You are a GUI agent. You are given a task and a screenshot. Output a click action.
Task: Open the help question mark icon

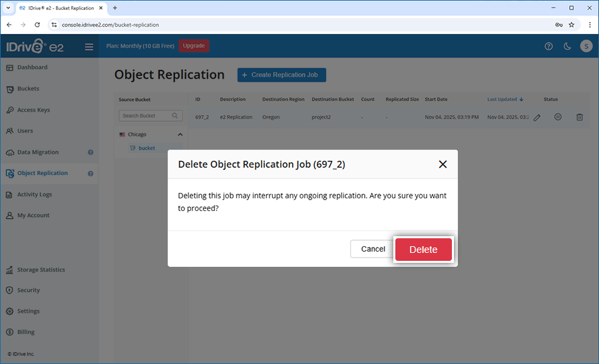pyautogui.click(x=548, y=46)
